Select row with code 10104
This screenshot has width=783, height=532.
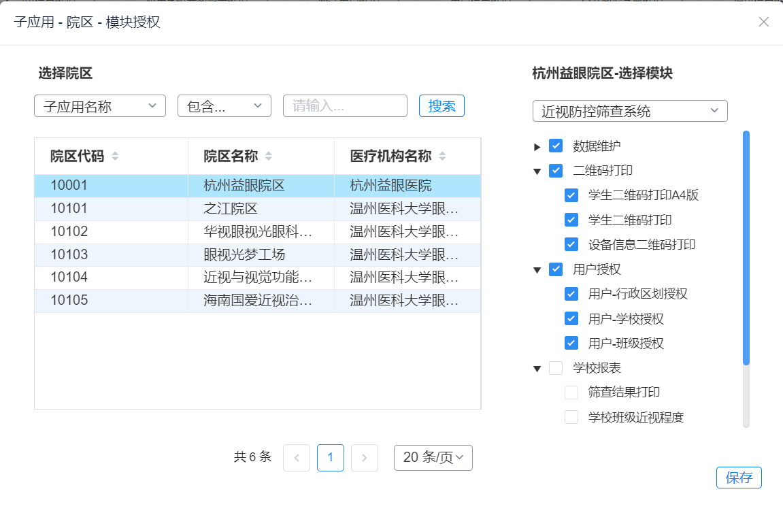tap(258, 278)
